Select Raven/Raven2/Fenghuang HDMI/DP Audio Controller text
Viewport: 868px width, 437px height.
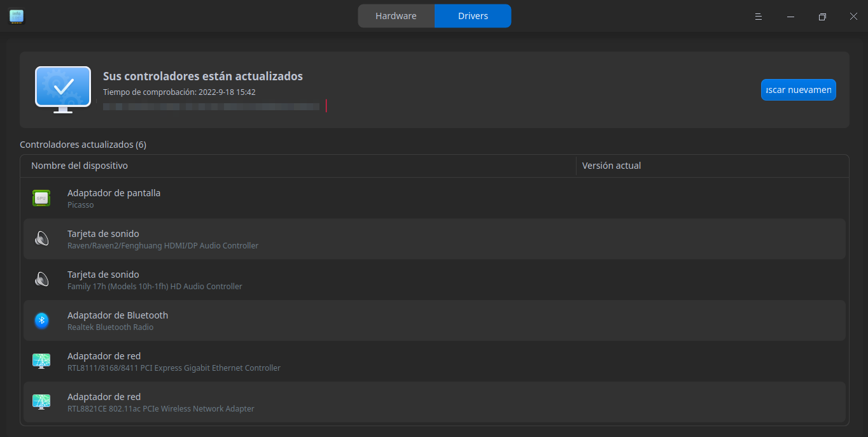(x=163, y=246)
